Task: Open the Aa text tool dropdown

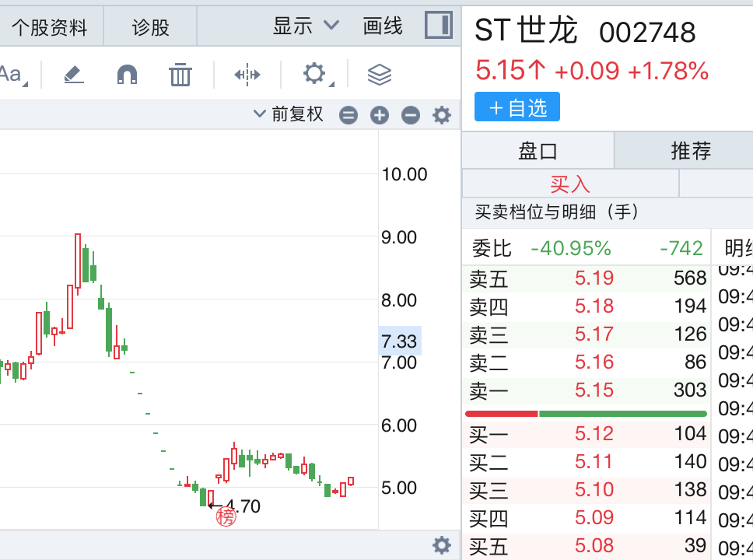Action: click(13, 75)
